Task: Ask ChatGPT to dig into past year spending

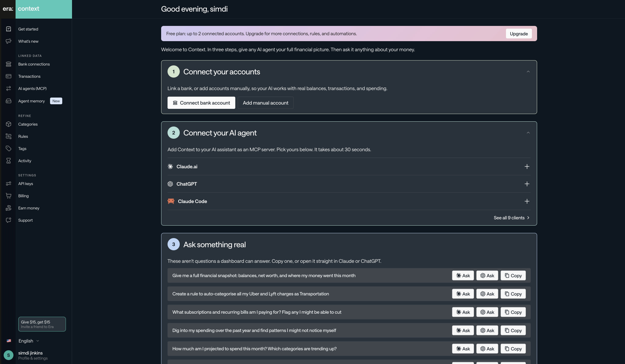Action: click(x=487, y=330)
